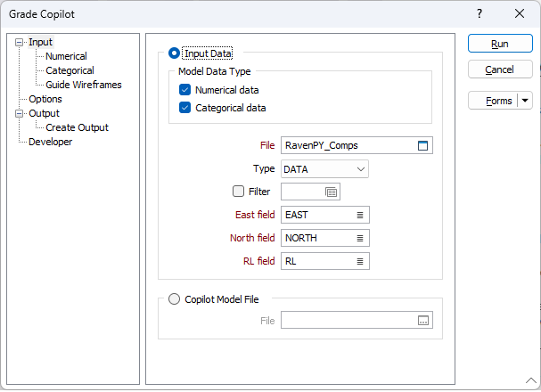The image size is (541, 392).
Task: Click the collapse arrow at dialog corner
Action: click(x=531, y=380)
